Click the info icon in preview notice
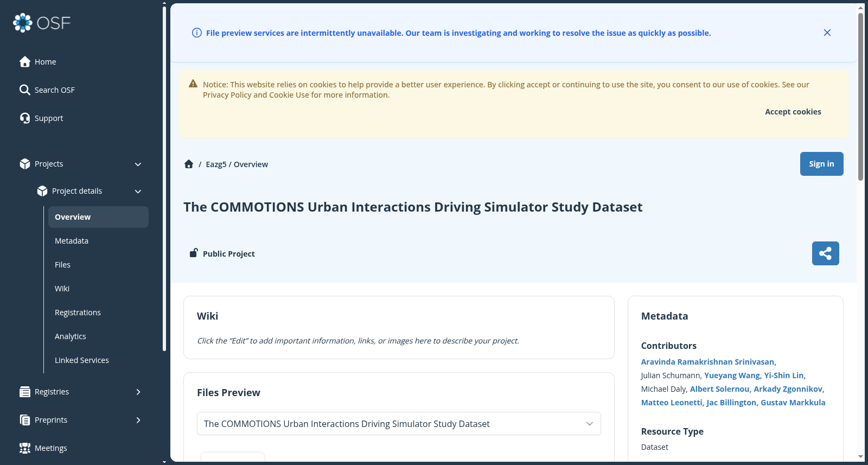 197,33
